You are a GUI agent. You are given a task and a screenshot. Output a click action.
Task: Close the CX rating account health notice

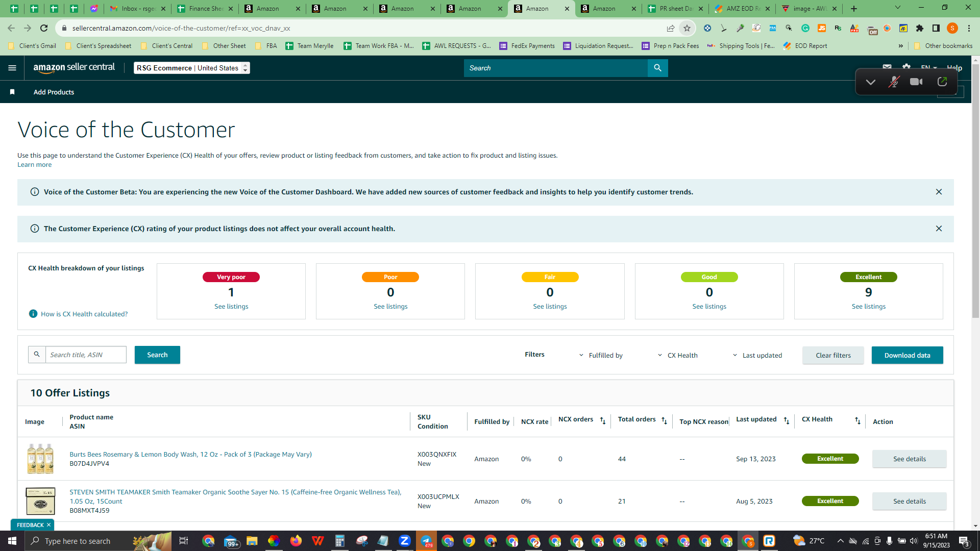[x=939, y=229]
